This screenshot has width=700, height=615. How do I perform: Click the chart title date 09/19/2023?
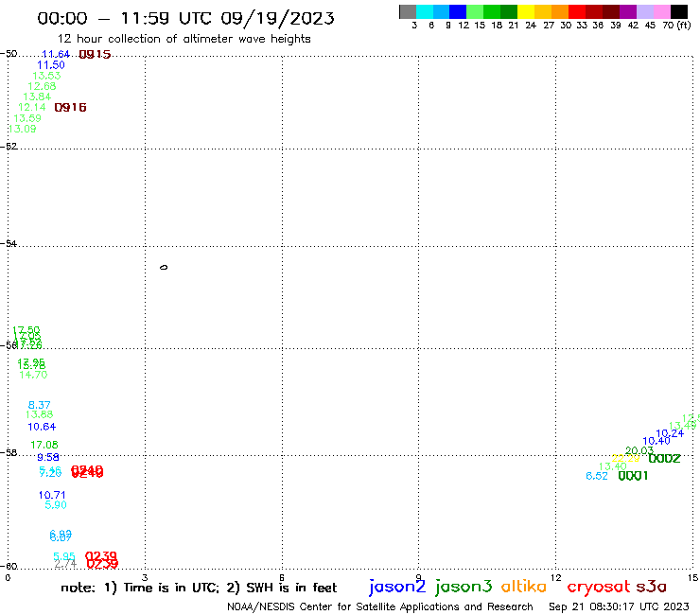pos(278,18)
